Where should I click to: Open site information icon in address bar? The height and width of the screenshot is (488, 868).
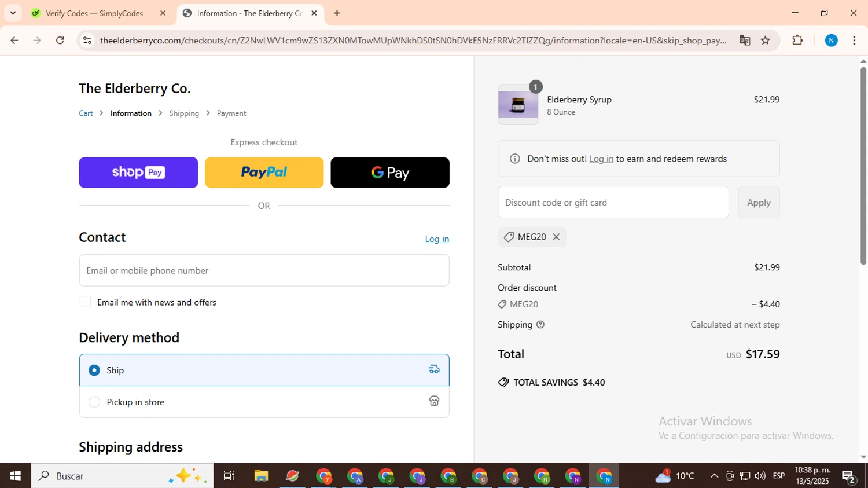[x=87, y=41]
